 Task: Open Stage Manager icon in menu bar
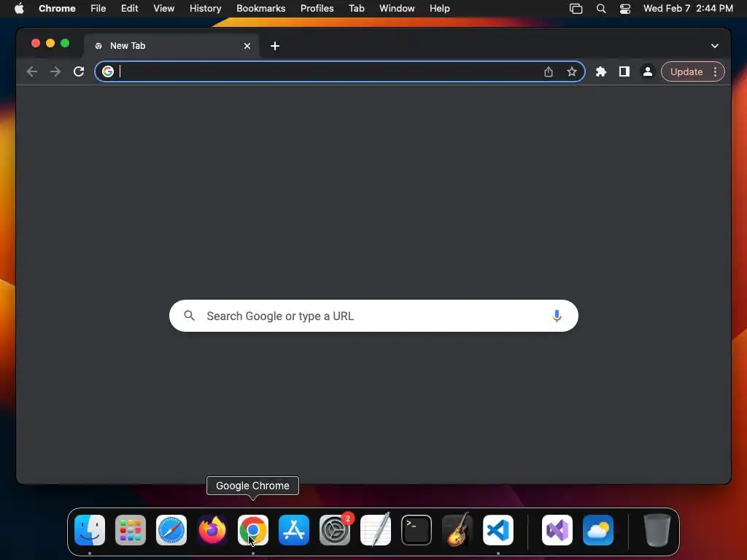click(x=576, y=8)
